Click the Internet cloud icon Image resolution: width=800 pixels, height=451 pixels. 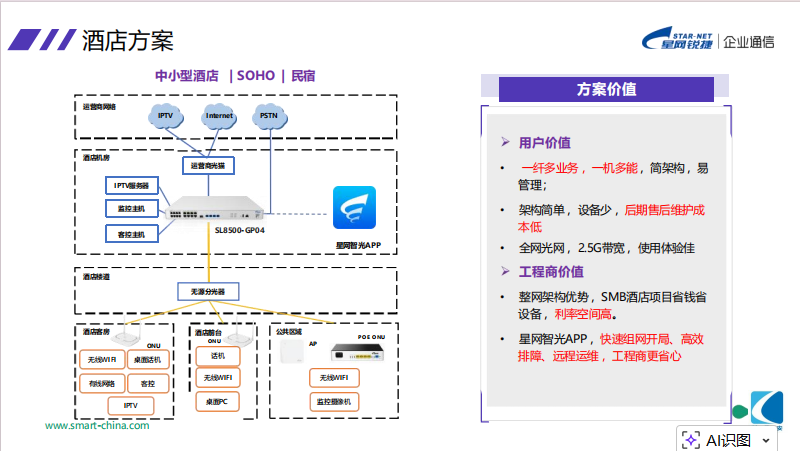tap(219, 116)
